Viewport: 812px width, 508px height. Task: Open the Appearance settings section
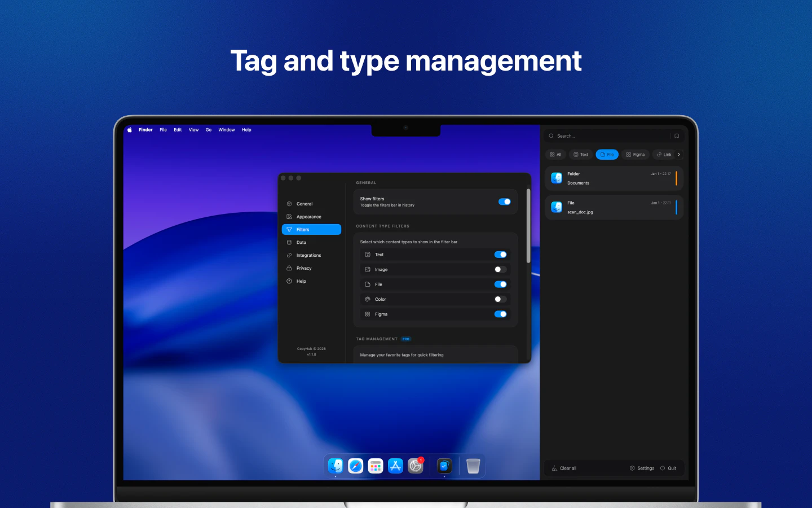click(308, 216)
